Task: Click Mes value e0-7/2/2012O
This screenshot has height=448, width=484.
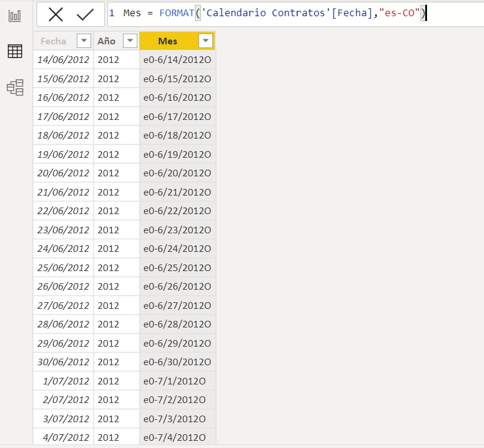Action: click(x=178, y=400)
